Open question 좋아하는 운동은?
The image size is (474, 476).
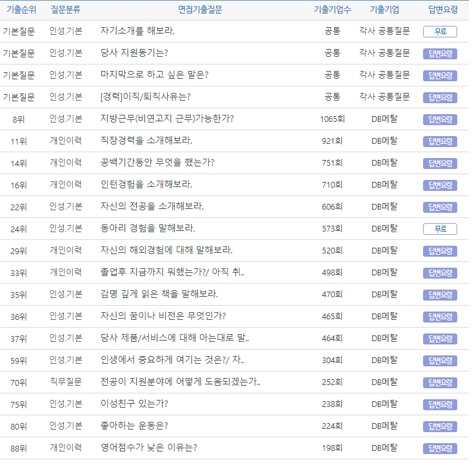[x=134, y=426]
